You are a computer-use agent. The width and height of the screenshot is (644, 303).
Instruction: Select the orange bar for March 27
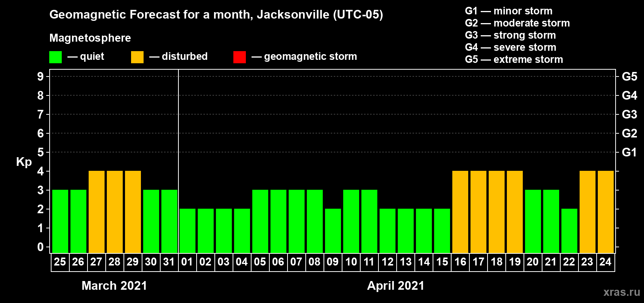click(x=97, y=212)
